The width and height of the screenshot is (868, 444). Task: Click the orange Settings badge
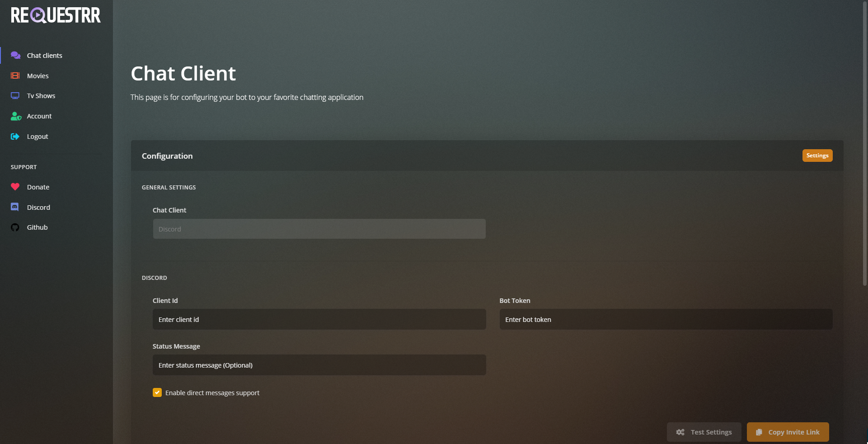coord(817,156)
